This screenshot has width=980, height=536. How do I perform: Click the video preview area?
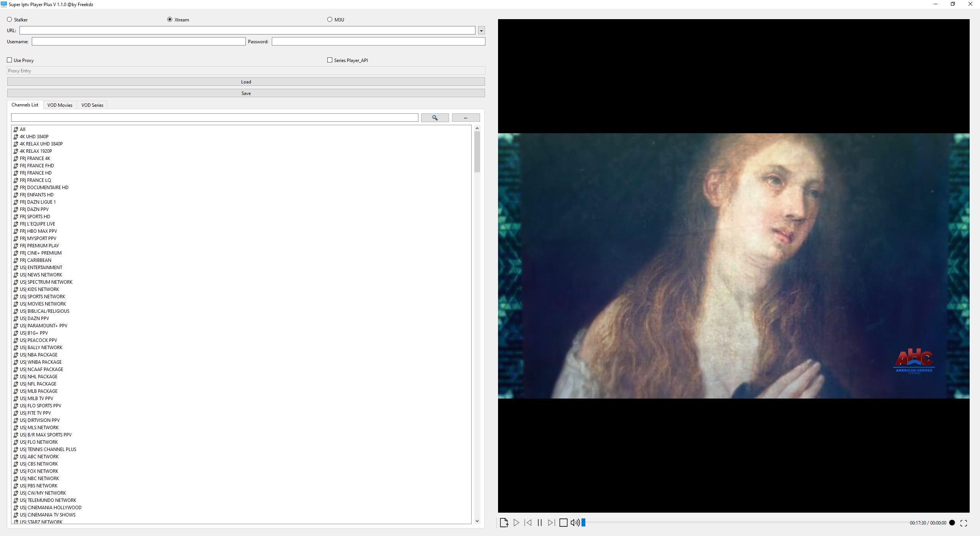[x=733, y=266]
